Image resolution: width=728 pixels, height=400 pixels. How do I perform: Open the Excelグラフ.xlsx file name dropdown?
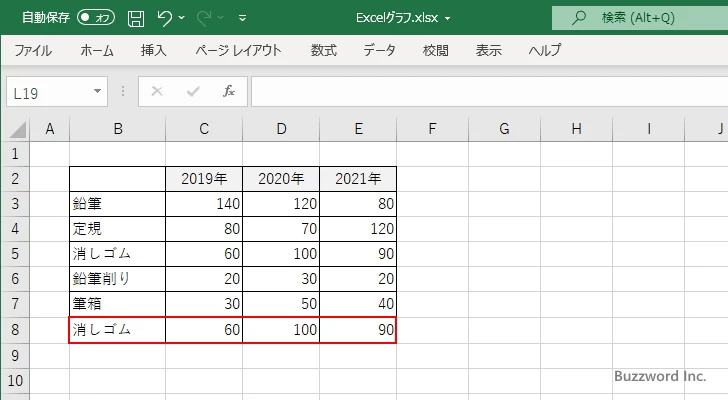tap(448, 18)
